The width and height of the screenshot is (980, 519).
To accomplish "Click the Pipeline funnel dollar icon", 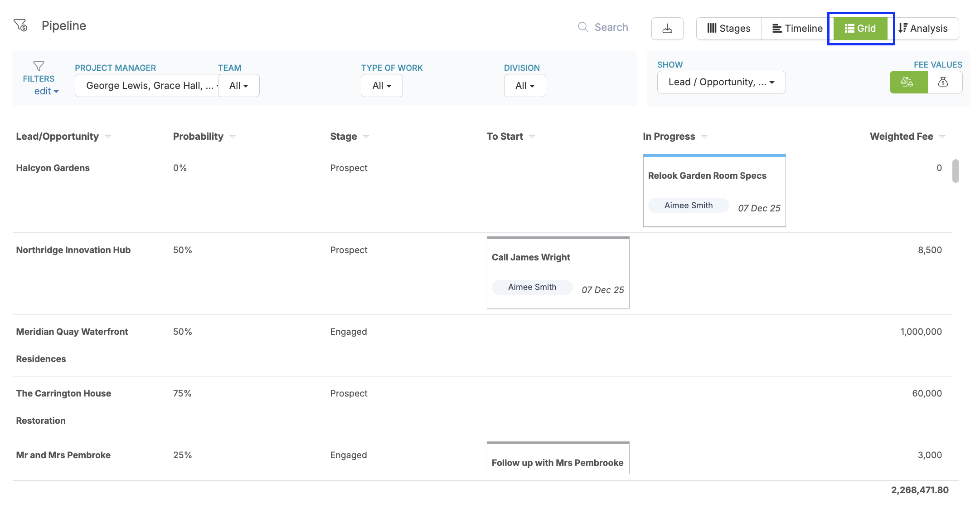I will 20,25.
